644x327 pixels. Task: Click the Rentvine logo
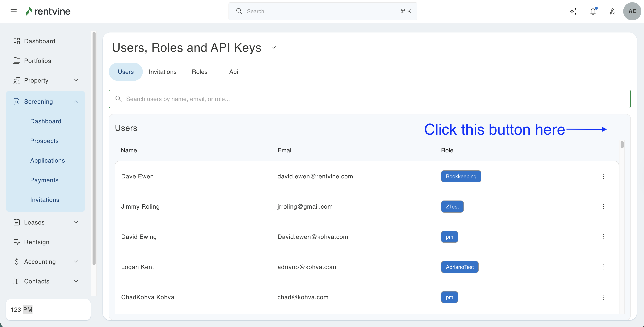[x=48, y=11]
